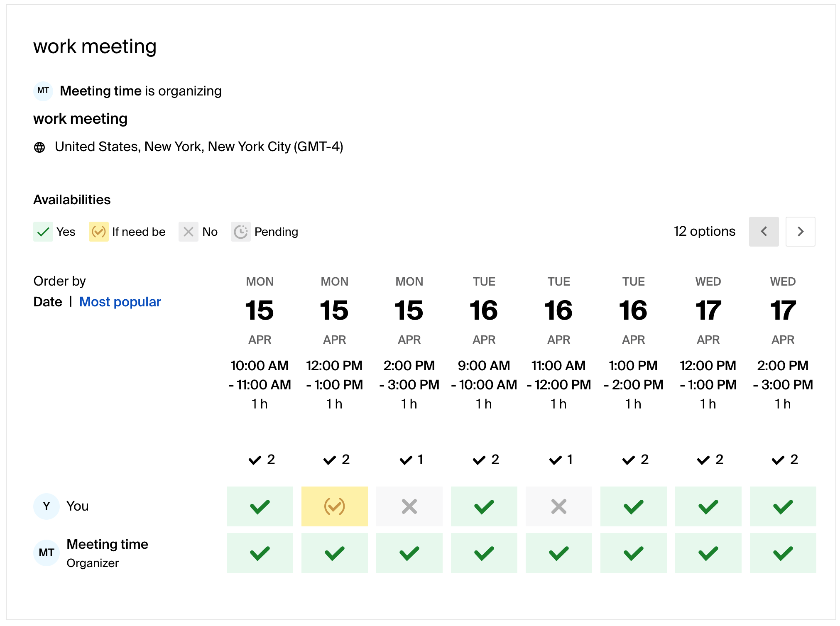The height and width of the screenshot is (626, 840).
Task: Click the globe timezone icon
Action: (x=39, y=147)
